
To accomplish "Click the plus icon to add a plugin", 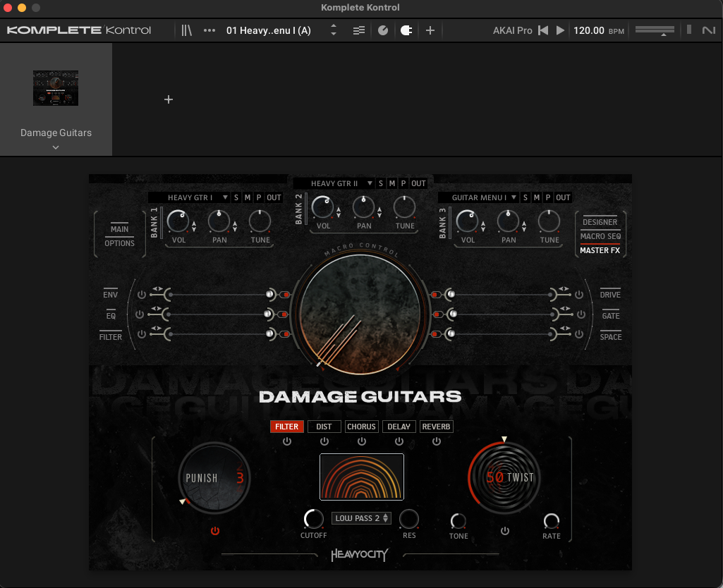I will click(x=430, y=30).
